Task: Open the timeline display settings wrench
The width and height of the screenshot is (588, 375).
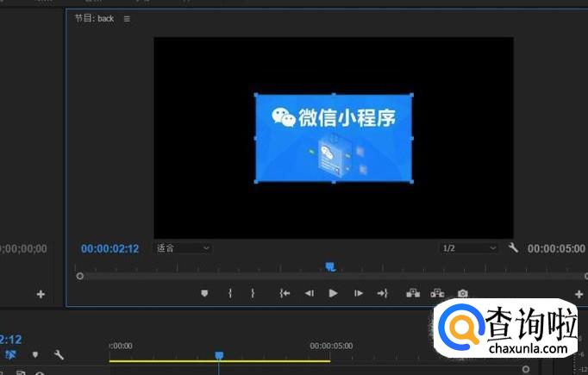Action: [59, 354]
